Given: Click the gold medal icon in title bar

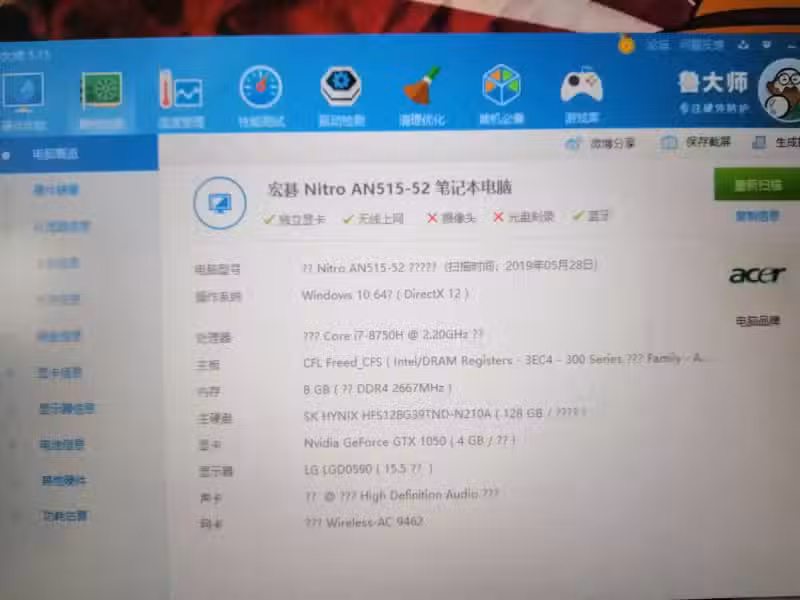Looking at the screenshot, I should click(x=626, y=44).
